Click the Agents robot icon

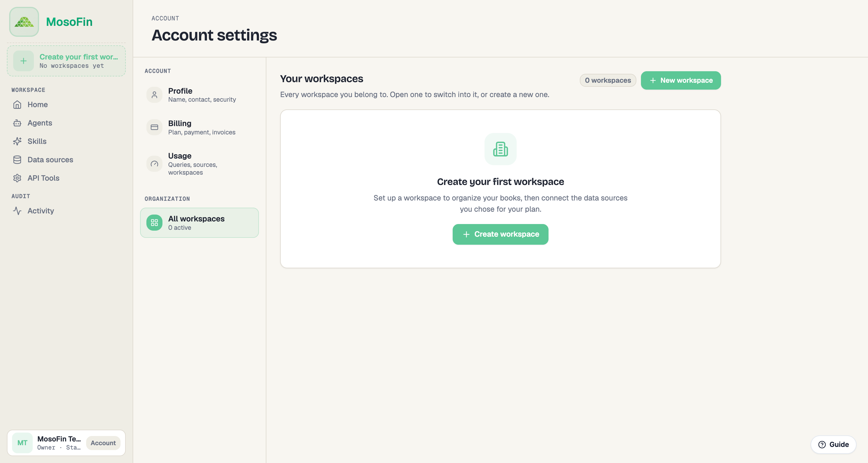click(x=17, y=123)
